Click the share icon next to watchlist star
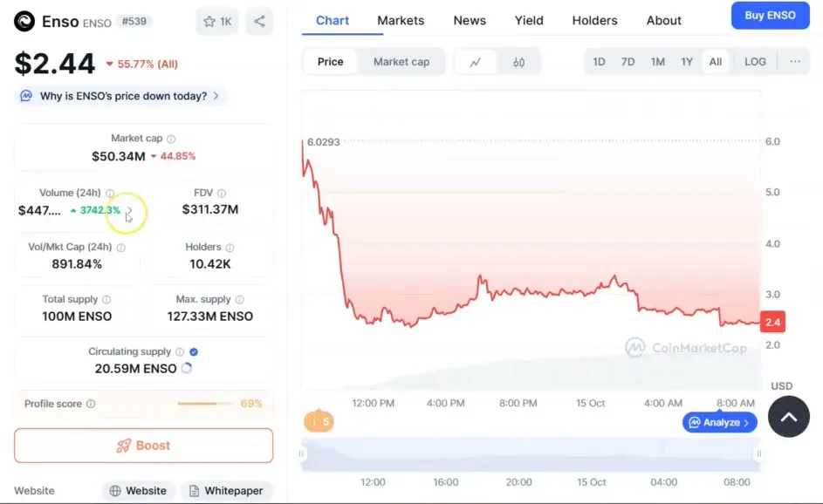 [x=259, y=22]
